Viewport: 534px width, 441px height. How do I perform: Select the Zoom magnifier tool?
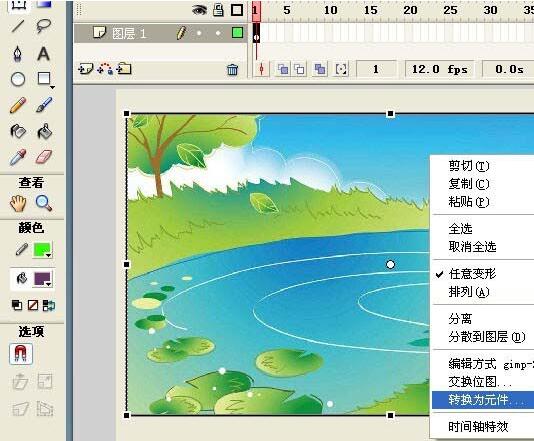(x=44, y=203)
